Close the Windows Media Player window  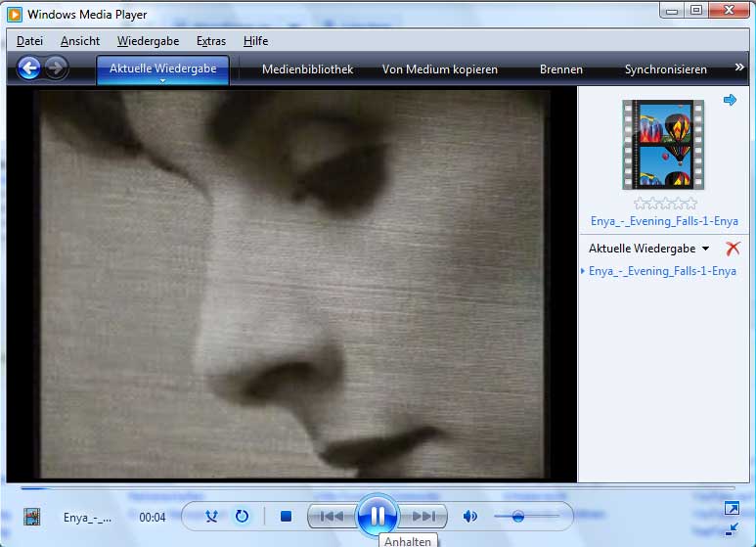[x=729, y=10]
